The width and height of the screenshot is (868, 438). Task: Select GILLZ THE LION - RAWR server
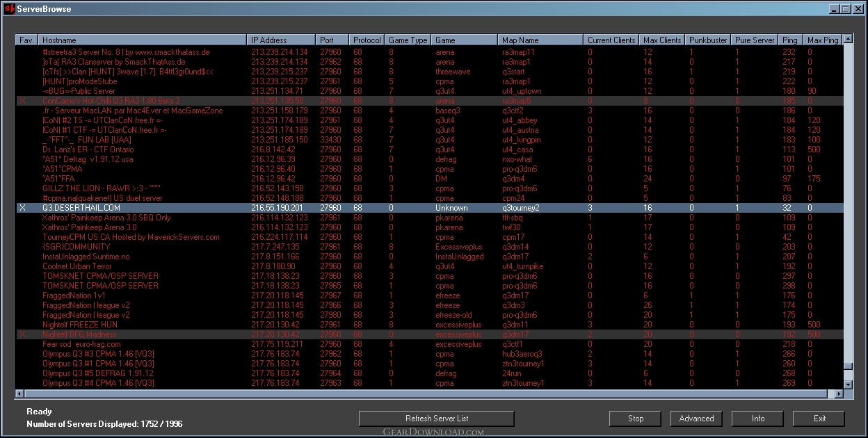pyautogui.click(x=429, y=188)
